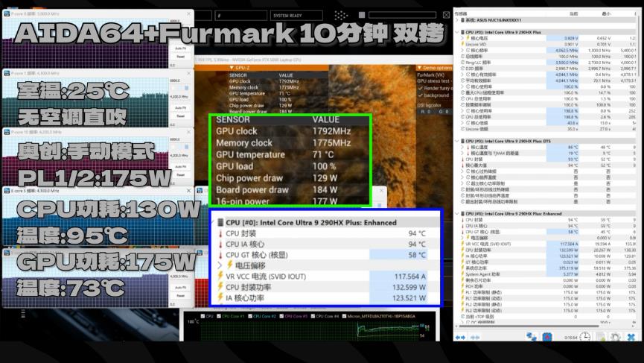Click Auto Fit in the first graph window
Image resolution: width=644 pixels, height=363 pixels.
coord(180,48)
